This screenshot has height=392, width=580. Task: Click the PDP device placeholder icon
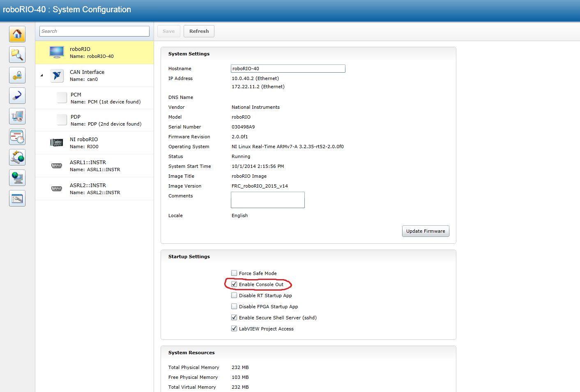(x=62, y=120)
